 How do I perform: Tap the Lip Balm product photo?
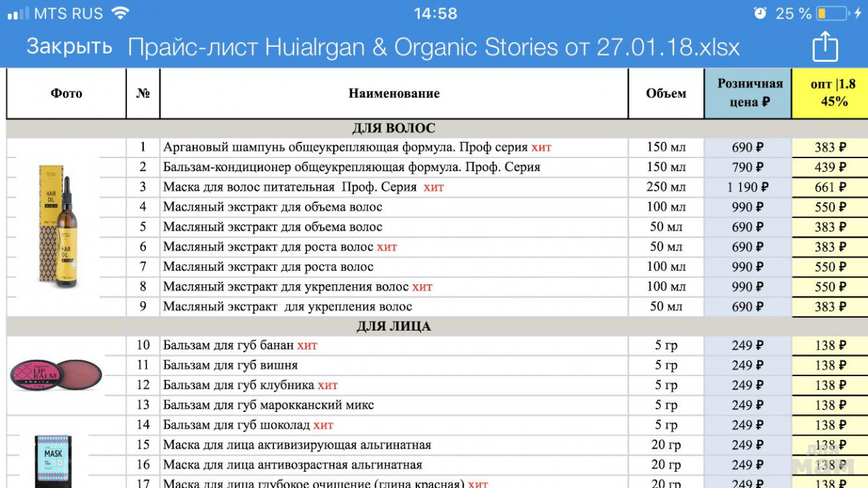[x=56, y=375]
